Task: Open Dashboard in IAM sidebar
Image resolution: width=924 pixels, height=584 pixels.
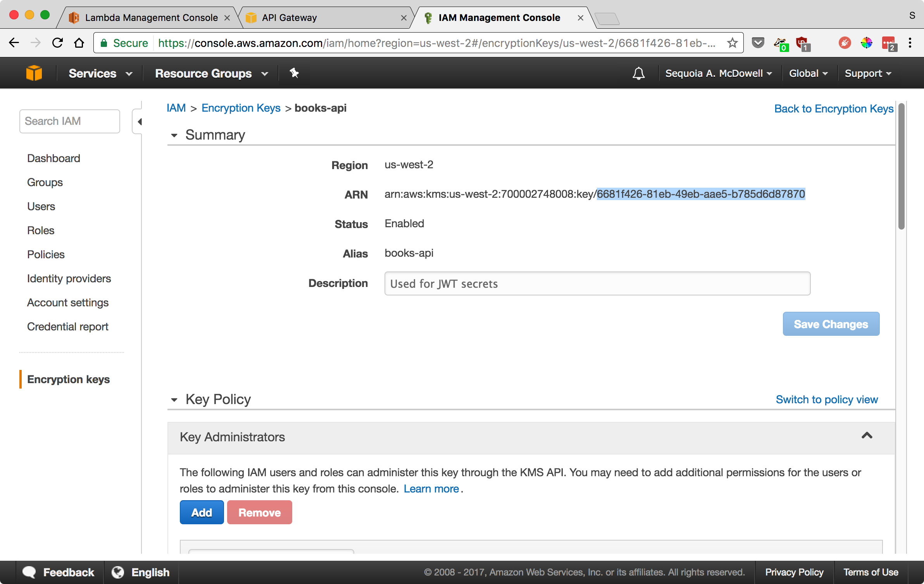Action: 53,158
